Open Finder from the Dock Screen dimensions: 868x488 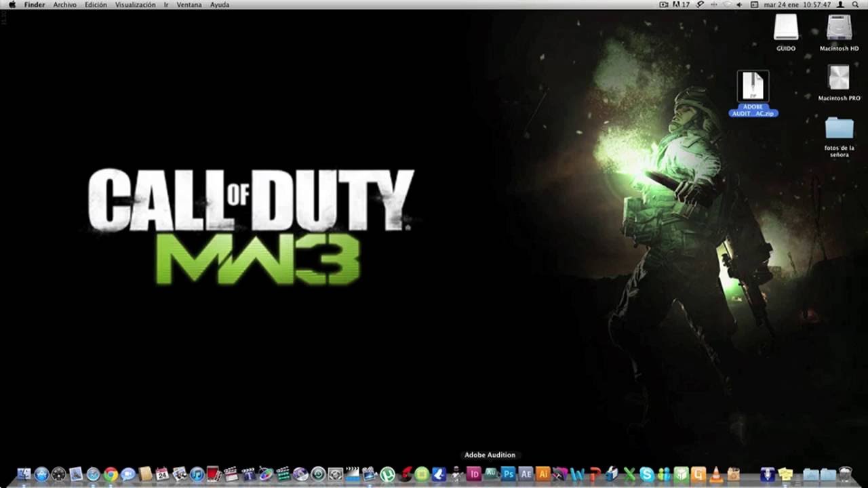(x=24, y=474)
